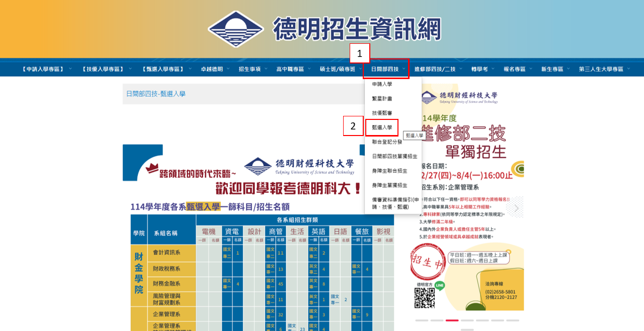The height and width of the screenshot is (331, 644).
Task: Click the 會計資訊系 row label
Action: click(x=167, y=252)
